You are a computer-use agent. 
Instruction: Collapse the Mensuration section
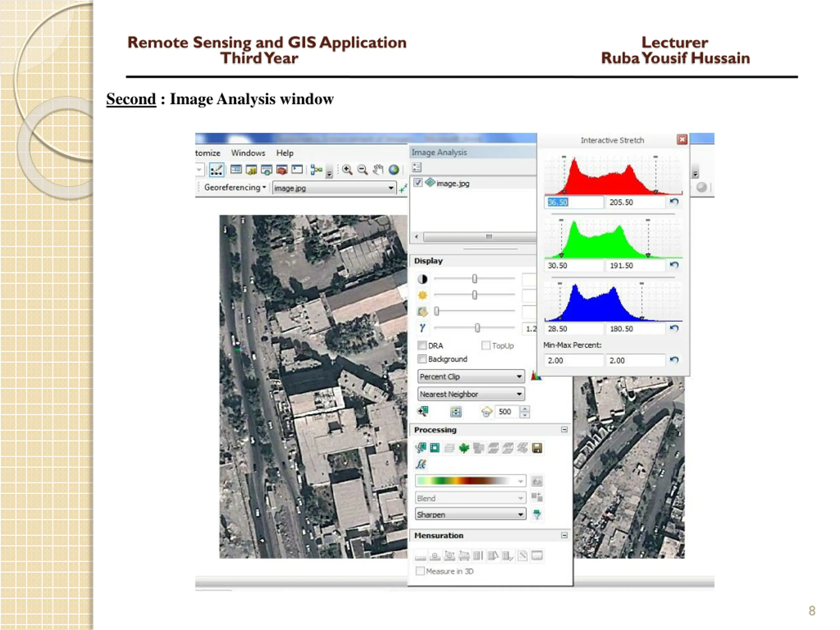(x=564, y=535)
